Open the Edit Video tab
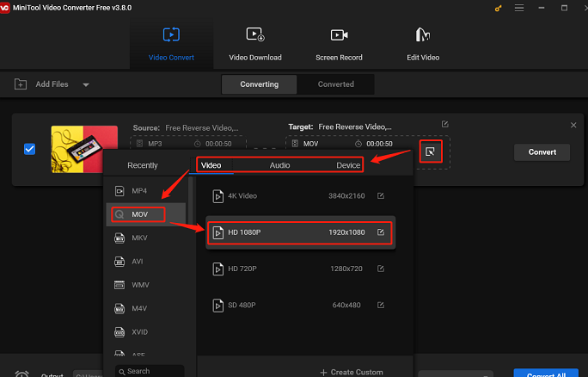 423,44
